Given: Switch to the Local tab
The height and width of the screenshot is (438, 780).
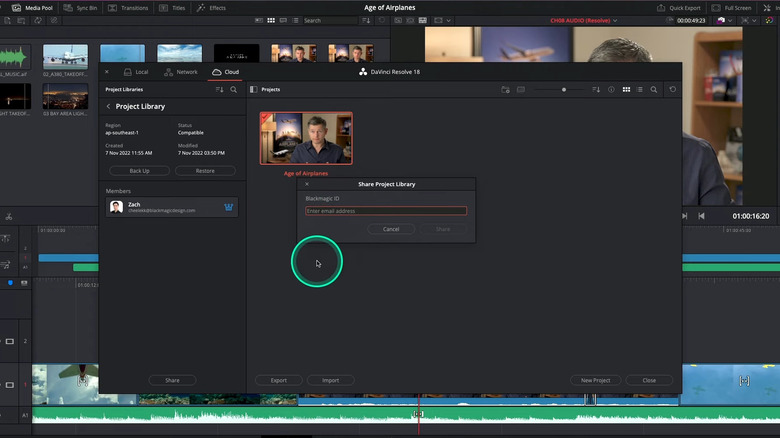Looking at the screenshot, I should [x=135, y=72].
